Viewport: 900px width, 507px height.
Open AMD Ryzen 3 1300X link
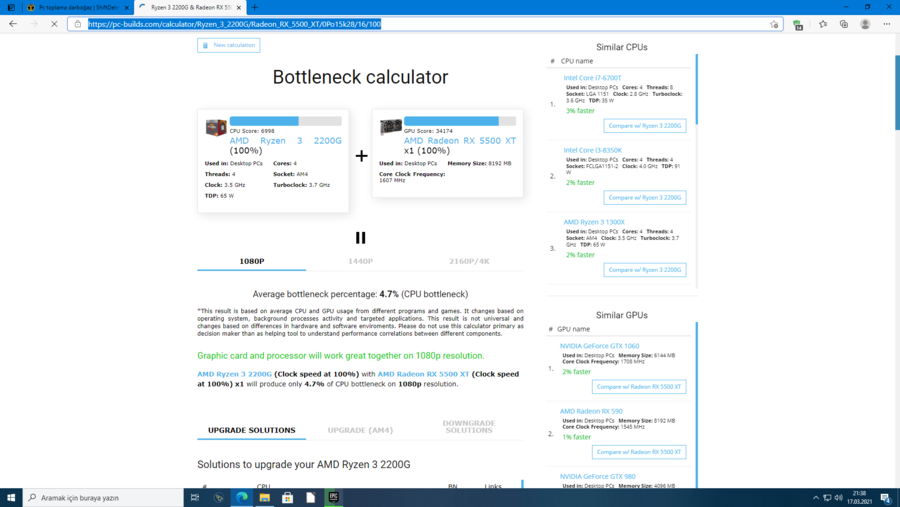(x=594, y=222)
